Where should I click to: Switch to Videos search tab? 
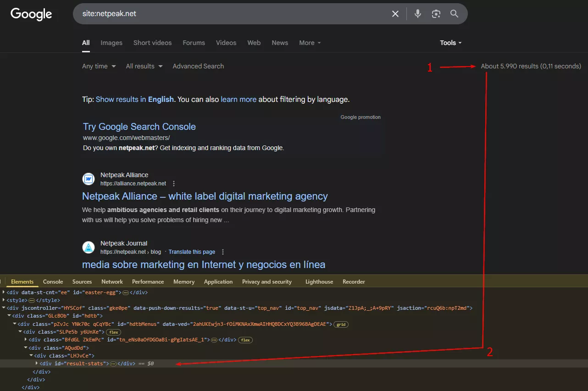point(226,43)
